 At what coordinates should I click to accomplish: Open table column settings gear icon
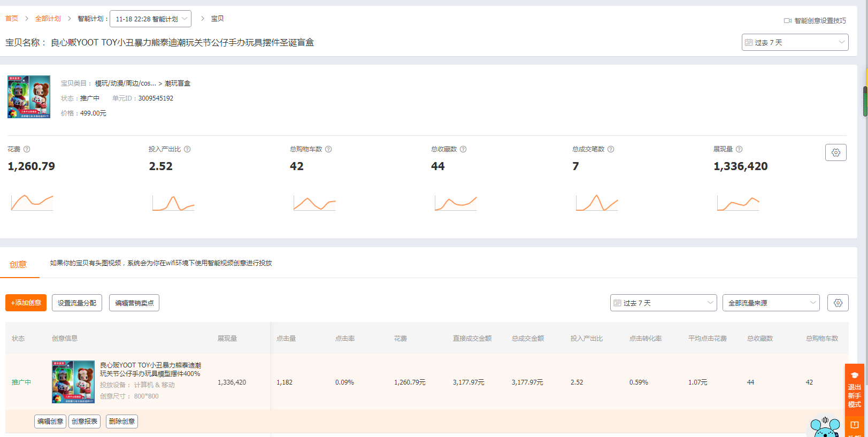838,303
